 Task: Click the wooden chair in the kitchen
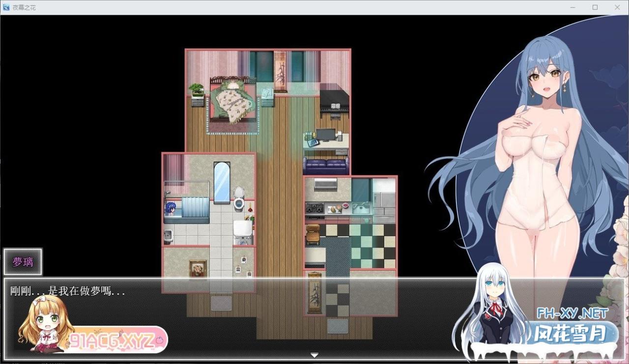[x=313, y=235]
